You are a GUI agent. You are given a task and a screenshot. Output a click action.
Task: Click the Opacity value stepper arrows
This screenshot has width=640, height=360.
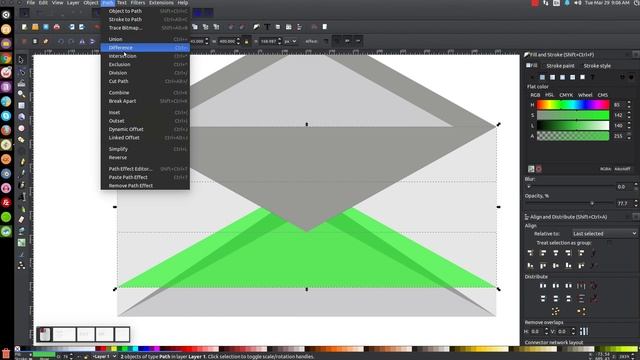click(x=636, y=203)
